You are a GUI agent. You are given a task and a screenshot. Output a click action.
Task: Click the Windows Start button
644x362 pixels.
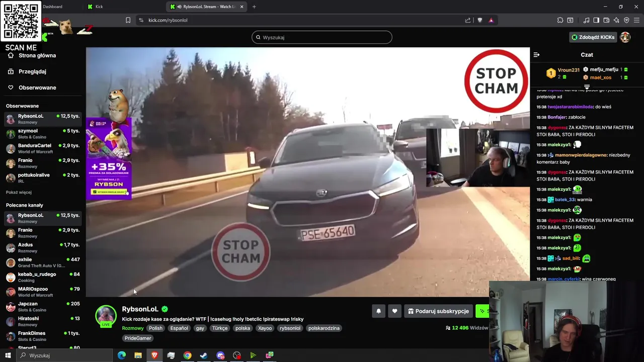[8, 355]
